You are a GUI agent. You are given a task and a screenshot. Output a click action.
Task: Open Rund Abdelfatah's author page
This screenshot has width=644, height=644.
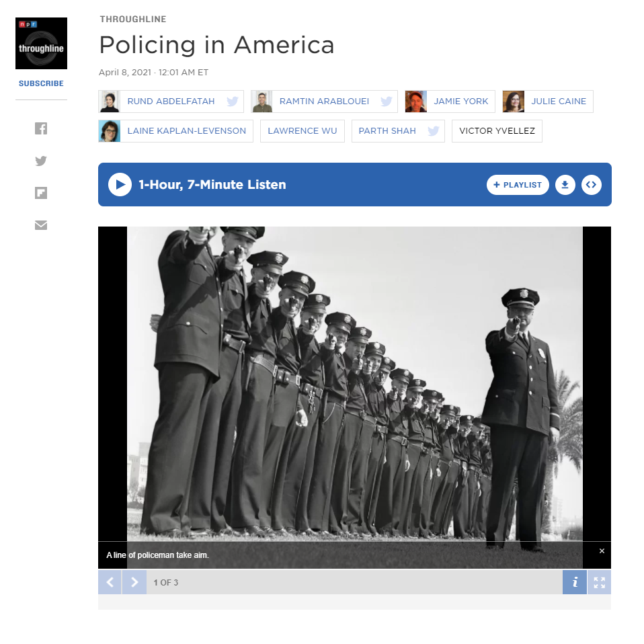point(171,101)
